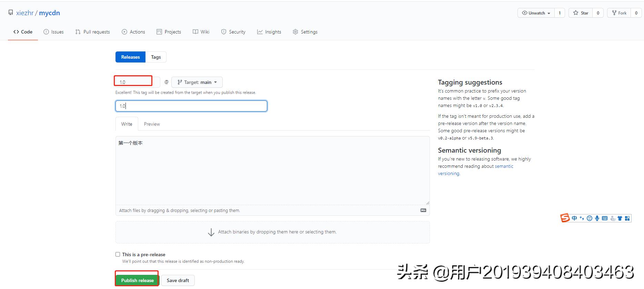Open the Issues tab

pos(53,32)
